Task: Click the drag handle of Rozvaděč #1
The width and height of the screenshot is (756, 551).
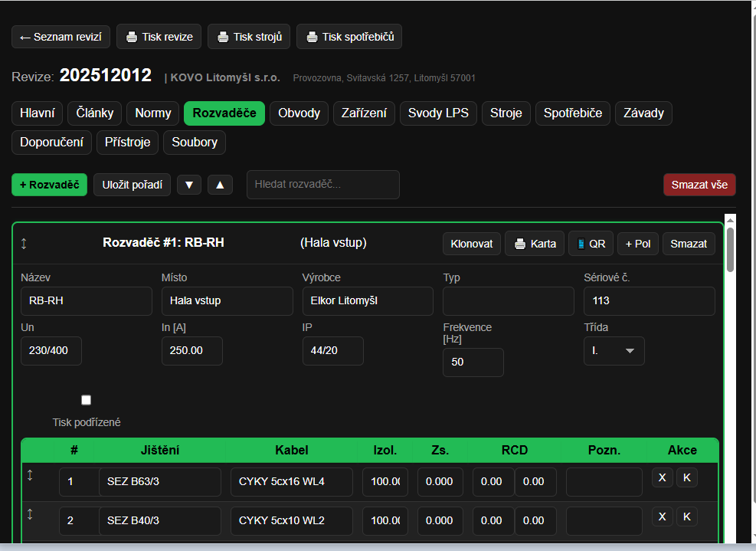Action: [24, 244]
